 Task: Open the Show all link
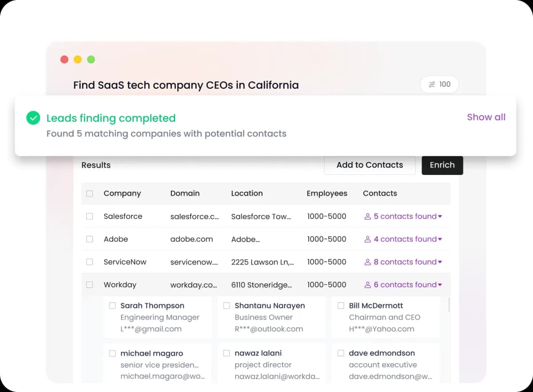coord(486,117)
